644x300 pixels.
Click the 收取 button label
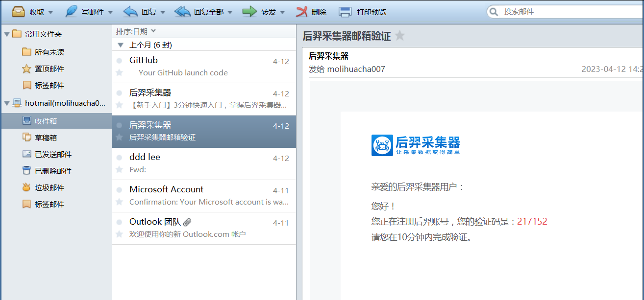pyautogui.click(x=37, y=12)
